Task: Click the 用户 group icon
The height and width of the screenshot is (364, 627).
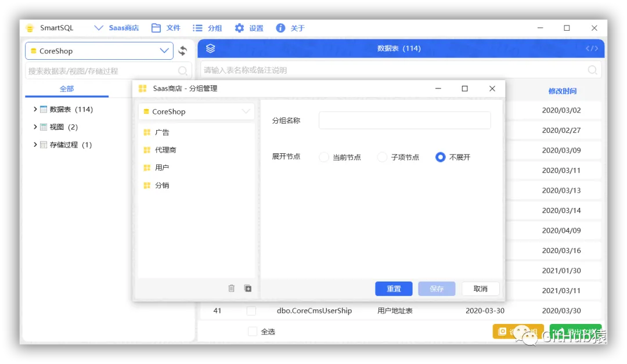Action: point(147,168)
